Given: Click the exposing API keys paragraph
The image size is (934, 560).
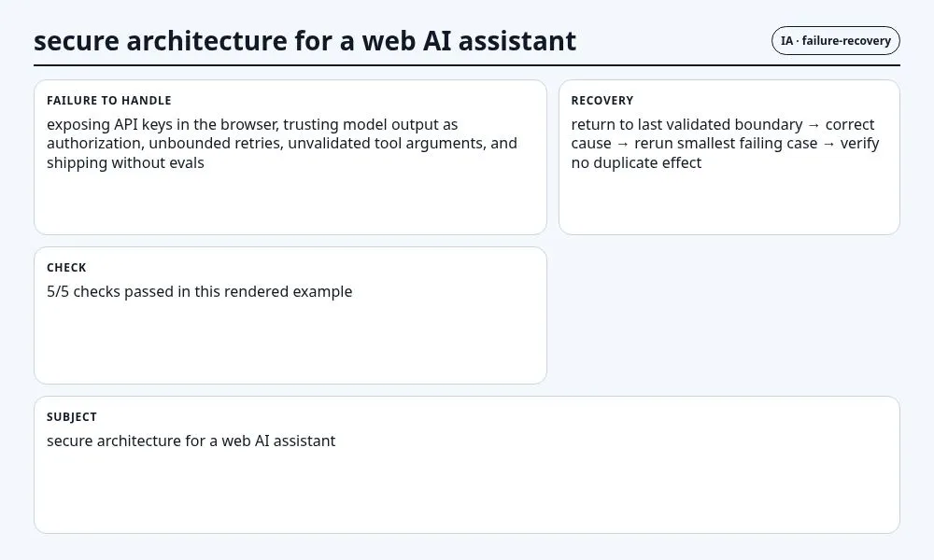Looking at the screenshot, I should pyautogui.click(x=282, y=144).
